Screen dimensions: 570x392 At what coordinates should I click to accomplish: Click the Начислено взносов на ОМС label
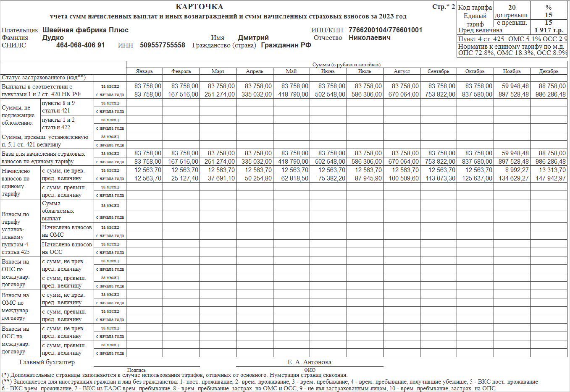pyautogui.click(x=67, y=231)
